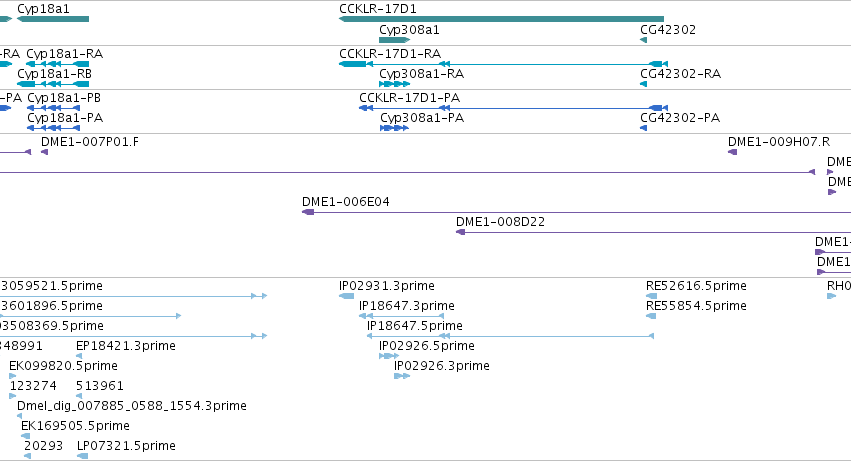Select the IP02931.3prime EST glyph
This screenshot has height=461, width=851.
point(346,296)
